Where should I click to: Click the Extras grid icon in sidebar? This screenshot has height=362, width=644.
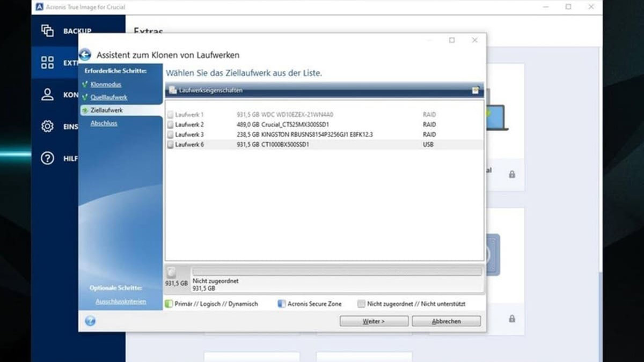point(48,62)
